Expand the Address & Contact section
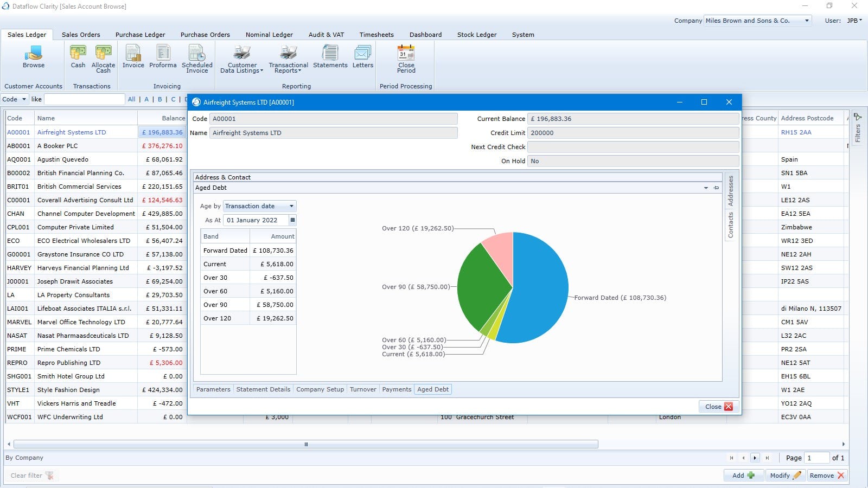The height and width of the screenshot is (488, 868). [x=457, y=177]
